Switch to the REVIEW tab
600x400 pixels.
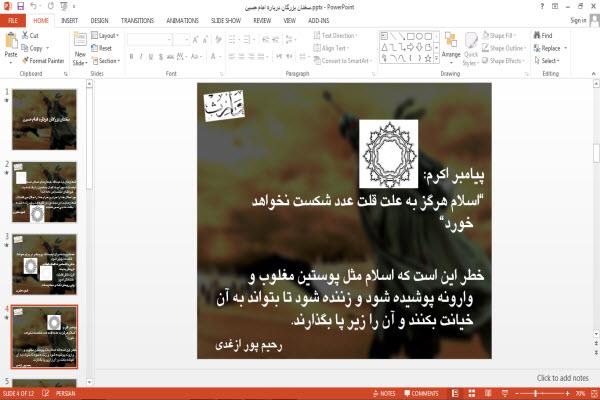tap(262, 21)
